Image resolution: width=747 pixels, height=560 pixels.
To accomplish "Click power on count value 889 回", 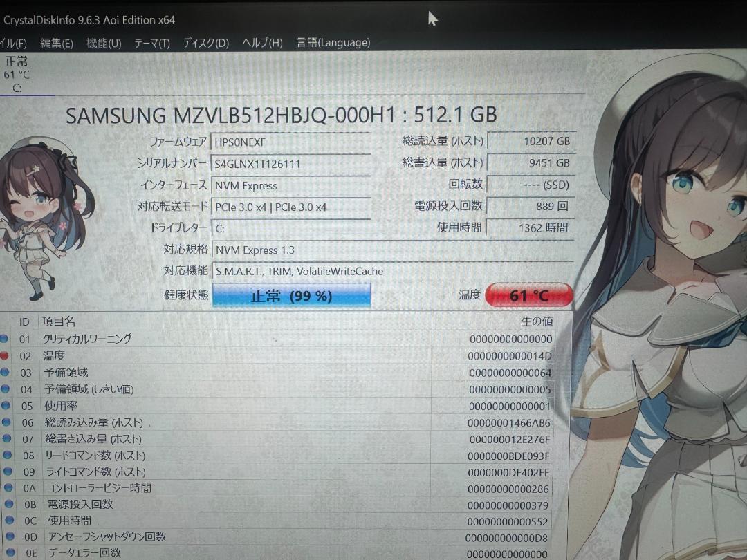I will tap(531, 206).
